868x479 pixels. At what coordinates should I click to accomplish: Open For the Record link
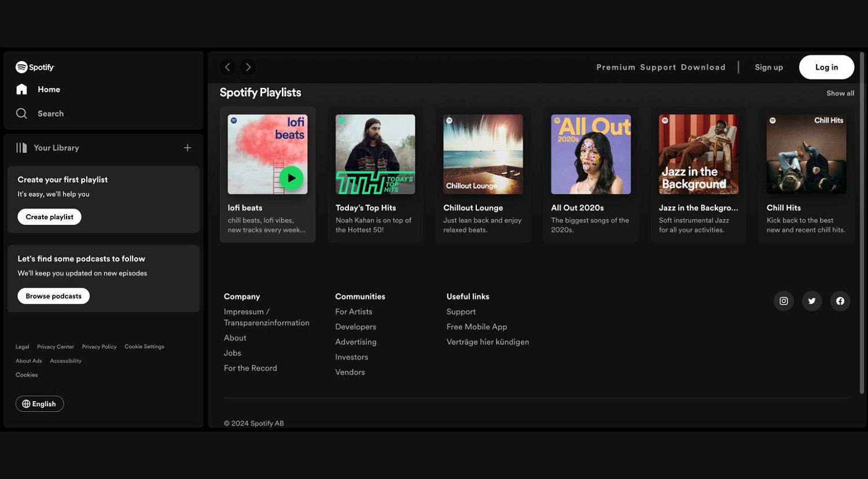tap(251, 368)
